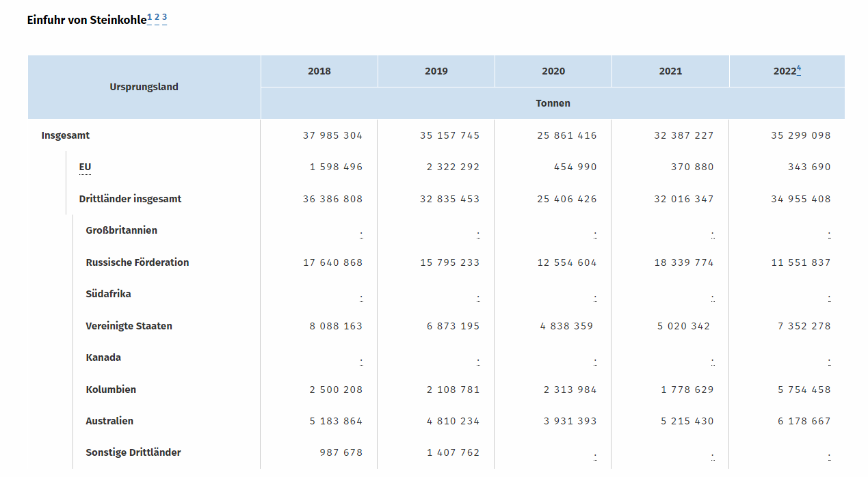Open footnote 3 beside the table title
The height and width of the screenshot is (477, 868).
pos(164,18)
